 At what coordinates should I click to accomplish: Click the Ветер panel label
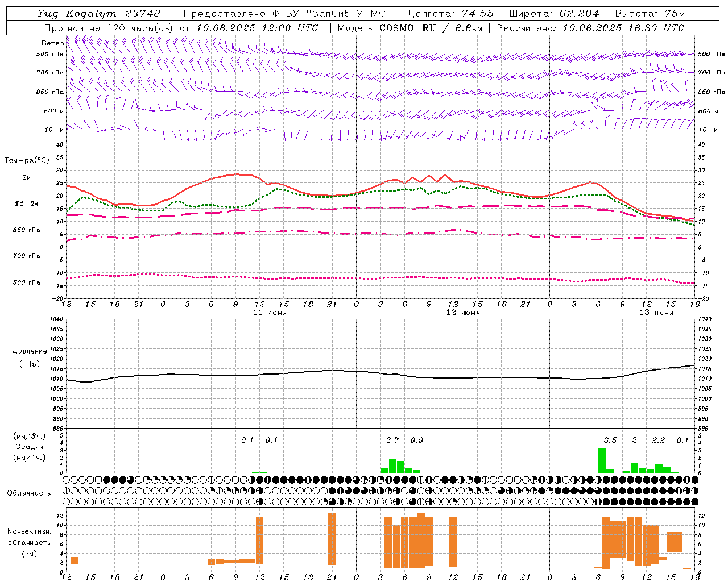[52, 43]
